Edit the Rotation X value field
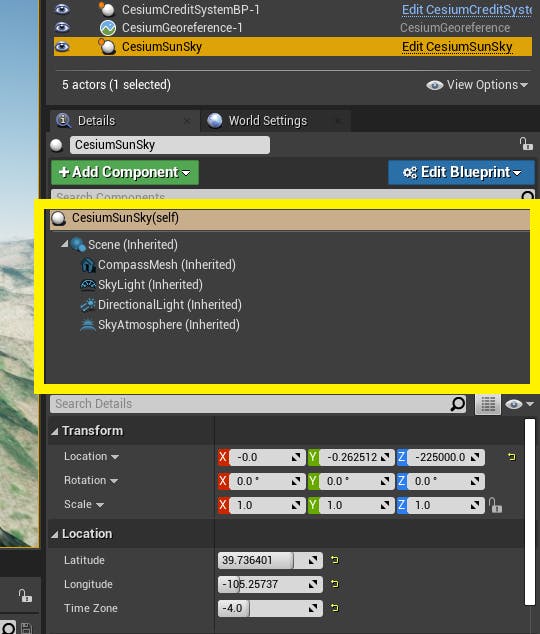Viewport: 540px width, 634px height. pyautogui.click(x=267, y=481)
